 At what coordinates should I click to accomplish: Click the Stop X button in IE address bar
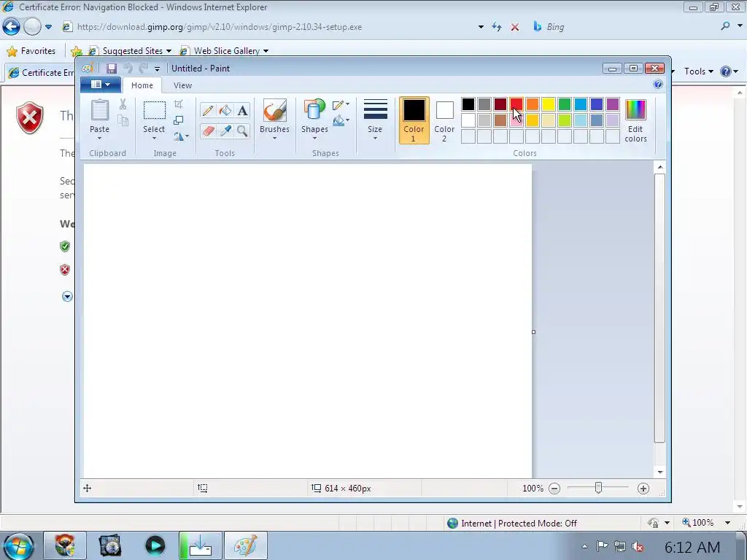514,27
